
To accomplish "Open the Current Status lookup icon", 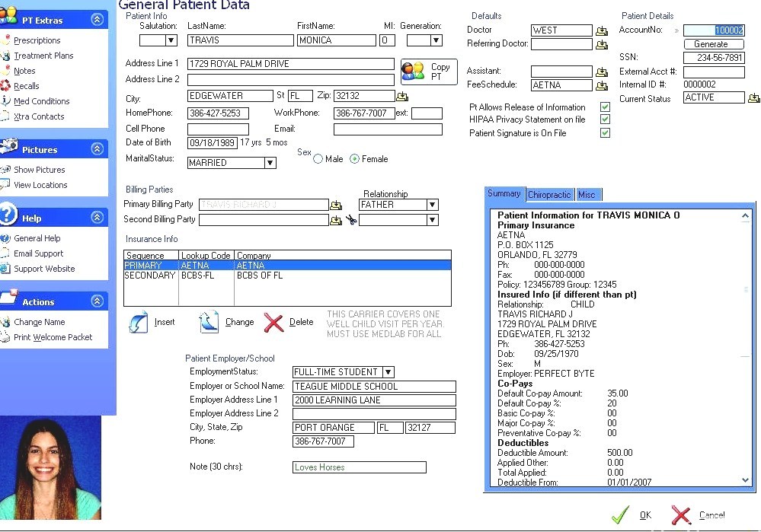I will click(x=753, y=98).
